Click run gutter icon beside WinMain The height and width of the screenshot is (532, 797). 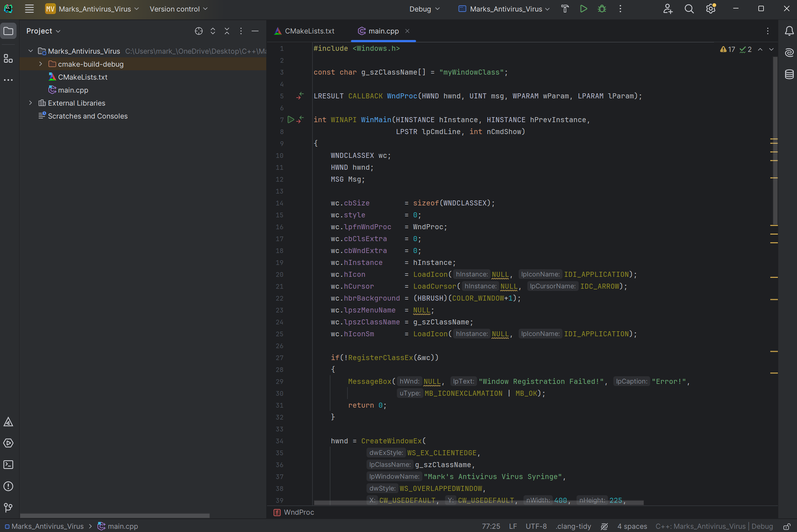point(290,120)
